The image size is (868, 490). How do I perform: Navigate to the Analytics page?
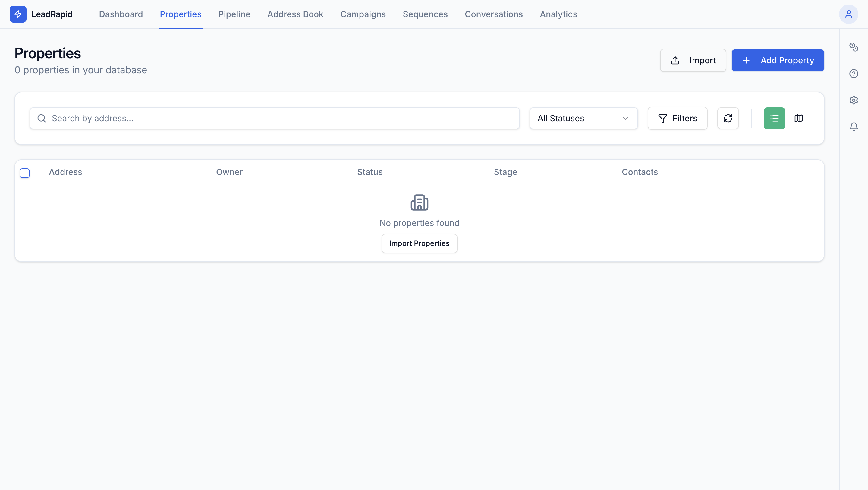click(558, 14)
